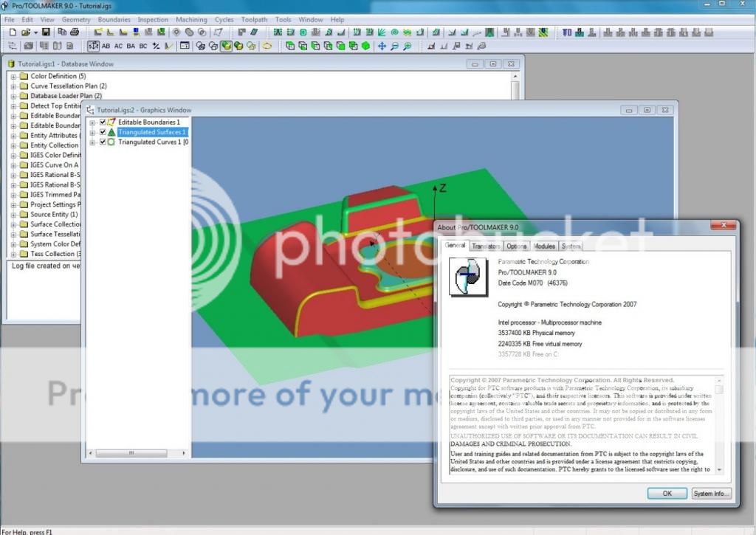756x535 pixels.
Task: Click the solid green cube view icon
Action: point(365,46)
